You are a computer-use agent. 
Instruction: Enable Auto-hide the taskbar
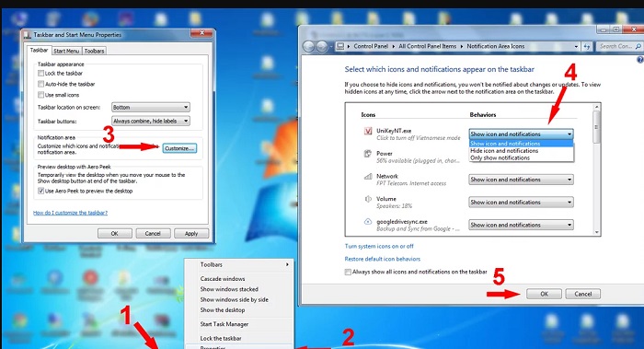point(40,84)
